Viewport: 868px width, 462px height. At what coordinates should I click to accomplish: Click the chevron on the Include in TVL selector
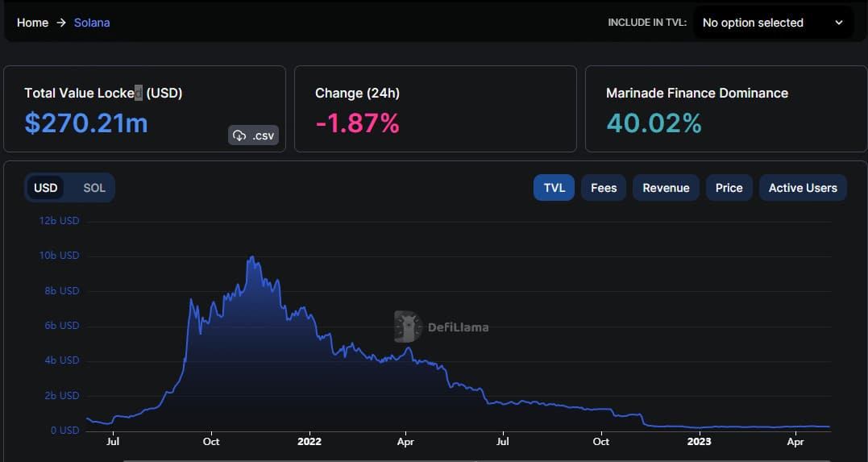click(x=839, y=23)
